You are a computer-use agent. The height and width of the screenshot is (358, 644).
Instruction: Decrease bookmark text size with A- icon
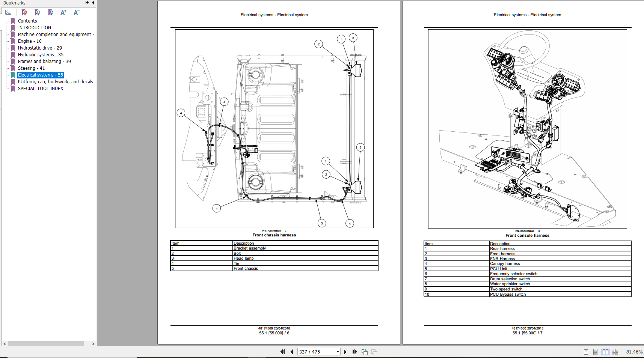(76, 12)
